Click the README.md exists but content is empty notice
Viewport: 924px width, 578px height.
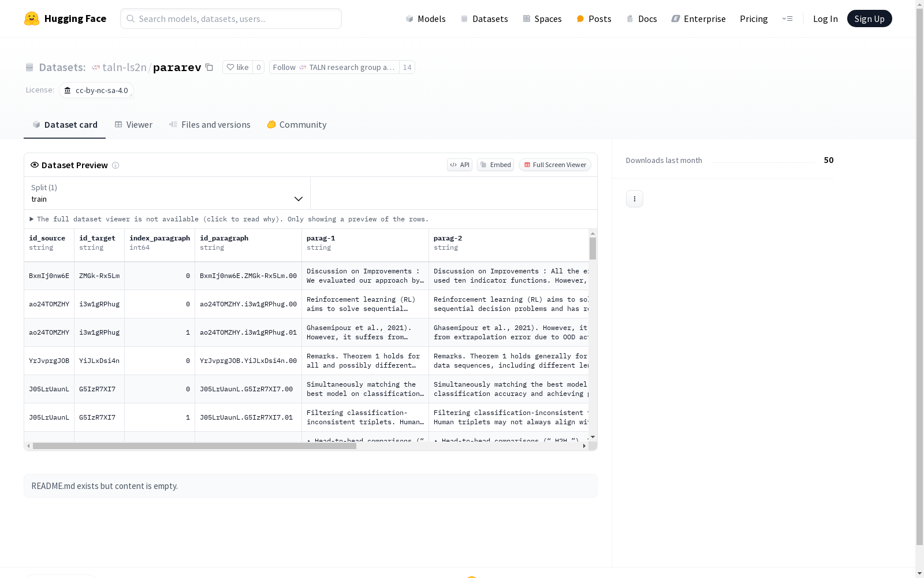click(311, 486)
